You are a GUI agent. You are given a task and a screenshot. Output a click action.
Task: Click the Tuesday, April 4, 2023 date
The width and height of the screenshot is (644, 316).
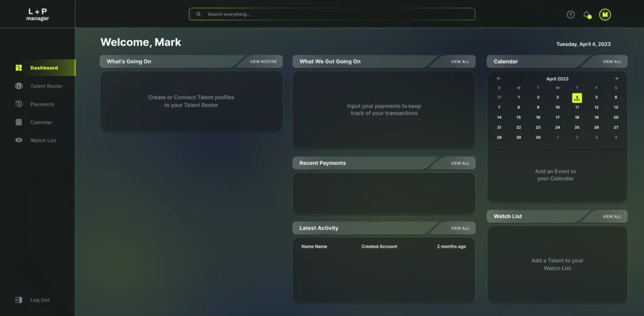coord(583,45)
